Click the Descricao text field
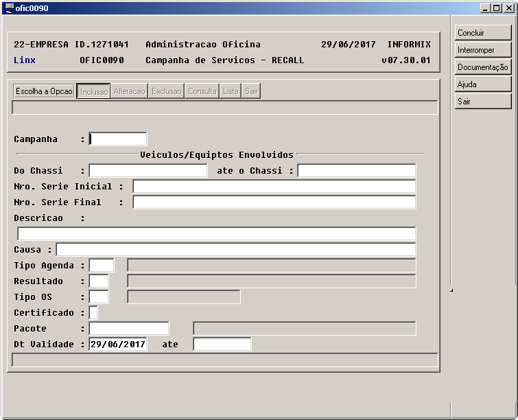 [x=216, y=233]
